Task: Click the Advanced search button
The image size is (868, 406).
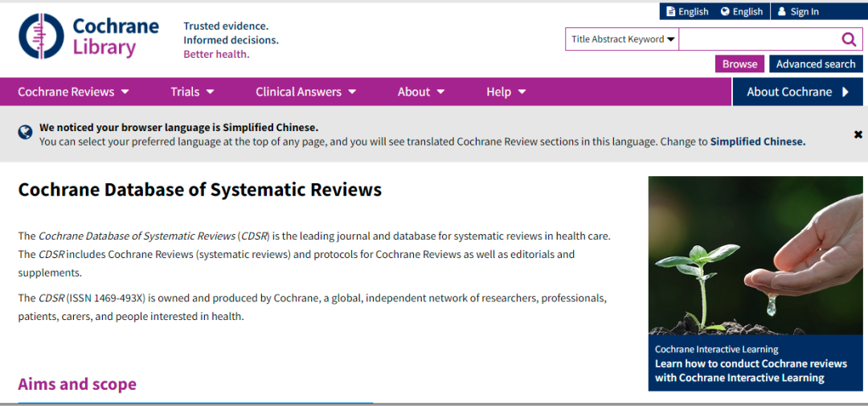Action: [x=815, y=64]
